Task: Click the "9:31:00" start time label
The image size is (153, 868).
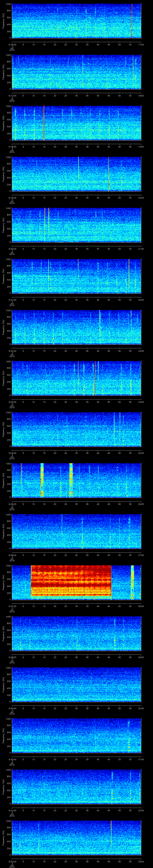Action: (12, 810)
